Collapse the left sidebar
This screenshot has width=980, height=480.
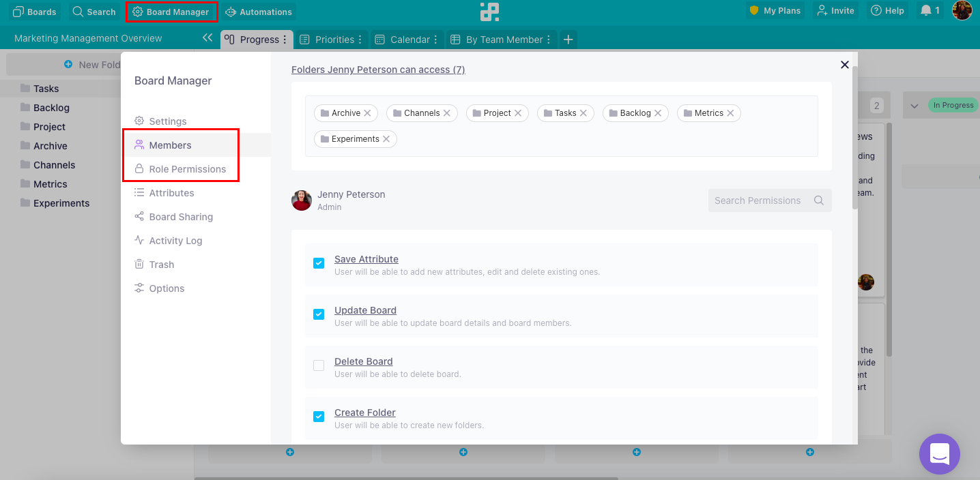point(207,38)
